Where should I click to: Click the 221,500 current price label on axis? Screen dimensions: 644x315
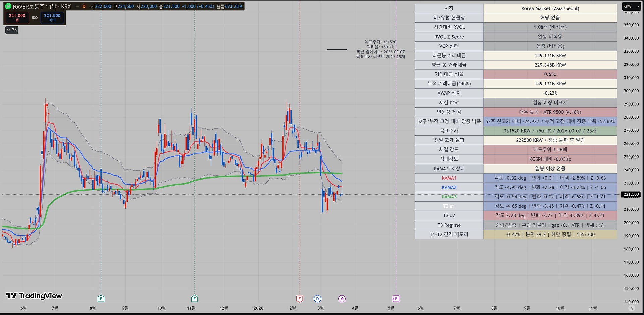coord(631,194)
